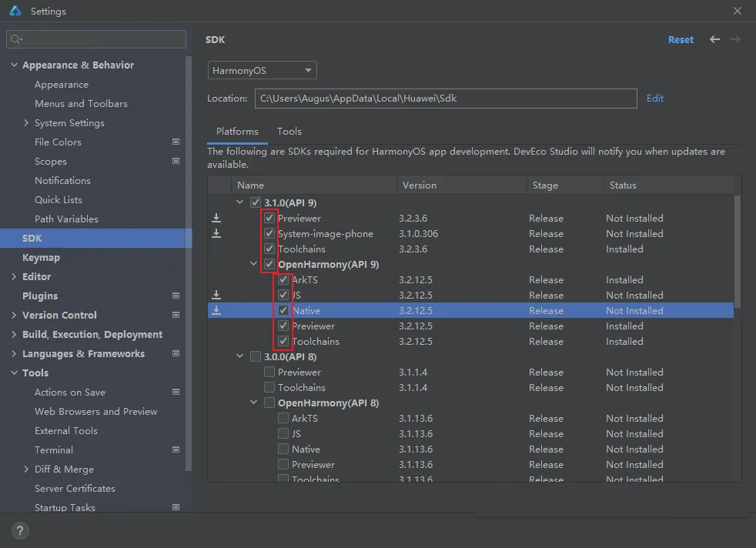
Task: Check the 3.0.0(API 8) group checkbox
Action: 256,356
